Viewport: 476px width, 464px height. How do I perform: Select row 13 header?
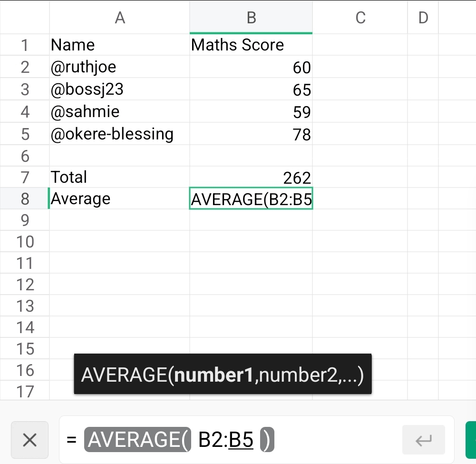(25, 306)
